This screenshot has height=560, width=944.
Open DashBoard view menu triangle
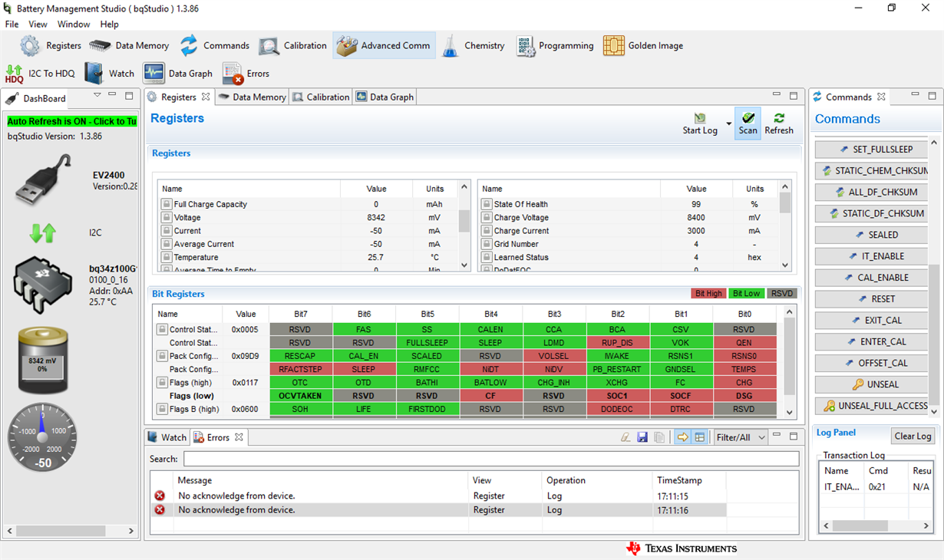coord(97,96)
